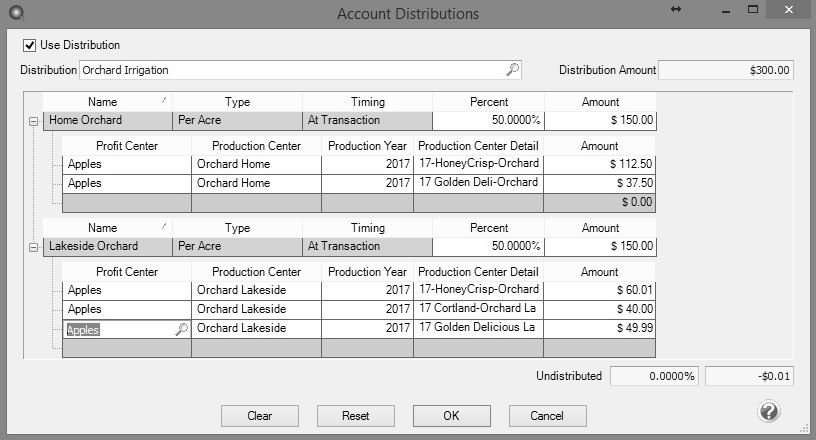
Task: Click the Per Acre cell for Lakeside Orchard
Action: point(237,247)
